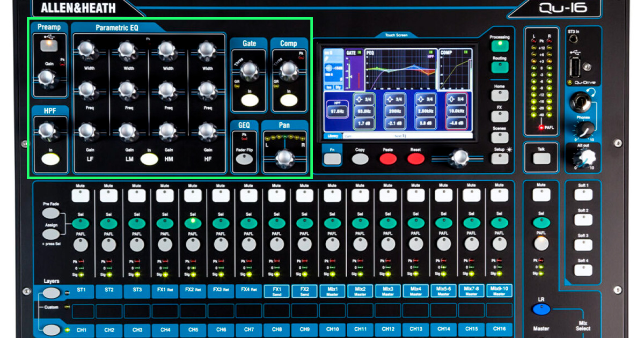Click the Mix5-6 Master strip label
644x338 pixels.
coord(444,291)
